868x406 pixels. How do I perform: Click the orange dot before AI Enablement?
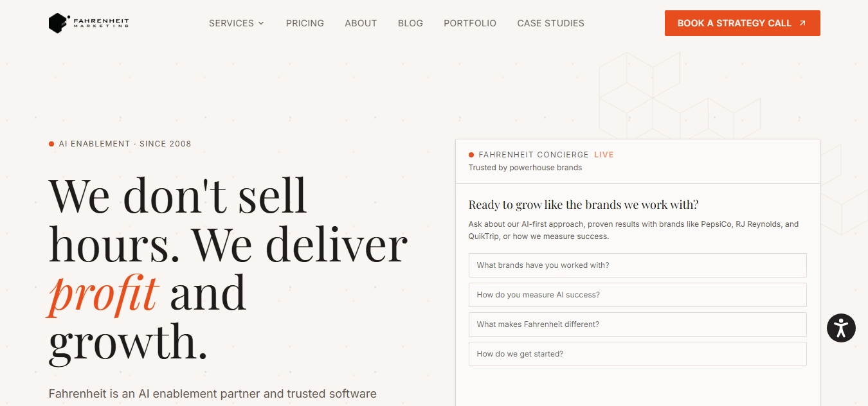(x=51, y=144)
